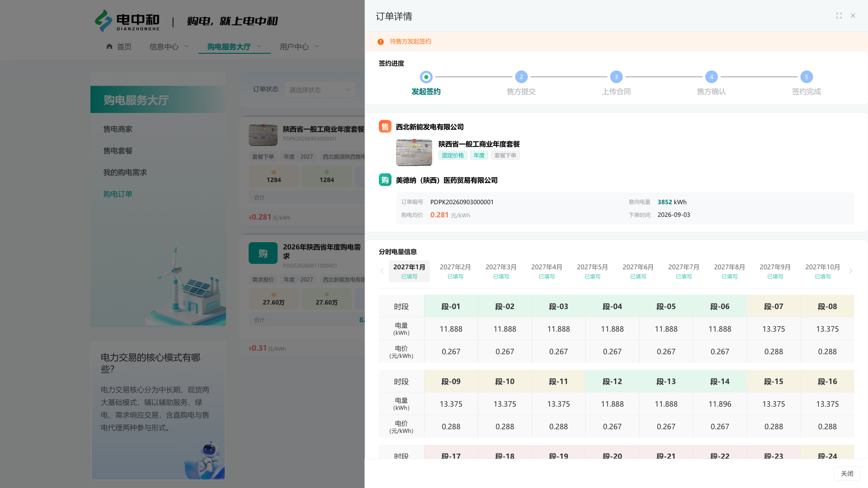The image size is (868, 488).
Task: Click the 陕西省一般工商业年度套餐 title in details
Action: (x=479, y=144)
